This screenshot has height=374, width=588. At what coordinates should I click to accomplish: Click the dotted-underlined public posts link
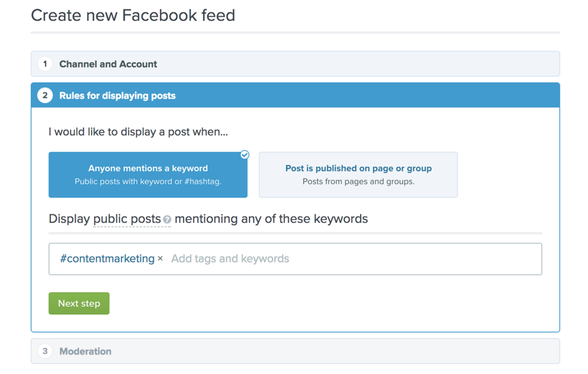coord(127,219)
